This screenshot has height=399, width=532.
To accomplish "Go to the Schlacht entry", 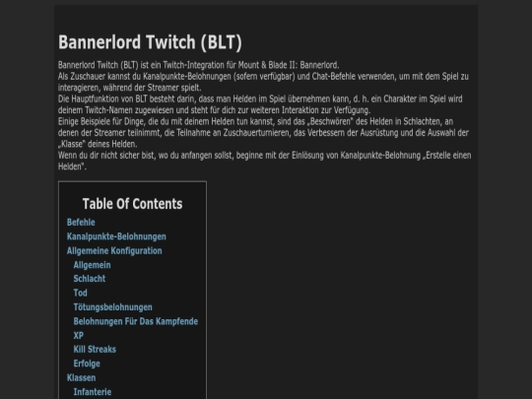I will (90, 279).
